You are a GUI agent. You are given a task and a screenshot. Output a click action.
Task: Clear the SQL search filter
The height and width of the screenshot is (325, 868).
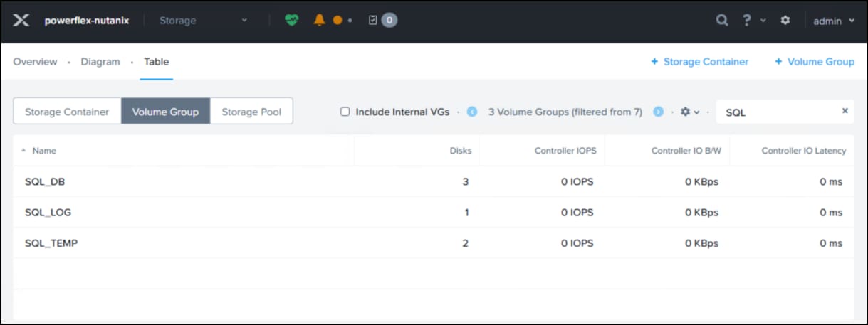point(845,111)
